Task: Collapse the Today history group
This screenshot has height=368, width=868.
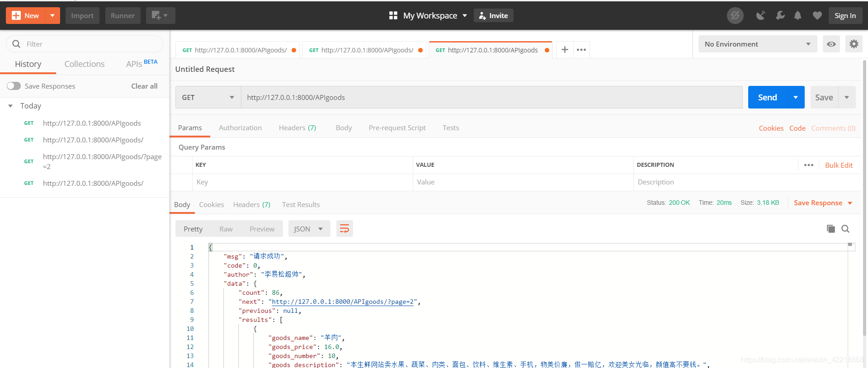Action: (x=10, y=106)
